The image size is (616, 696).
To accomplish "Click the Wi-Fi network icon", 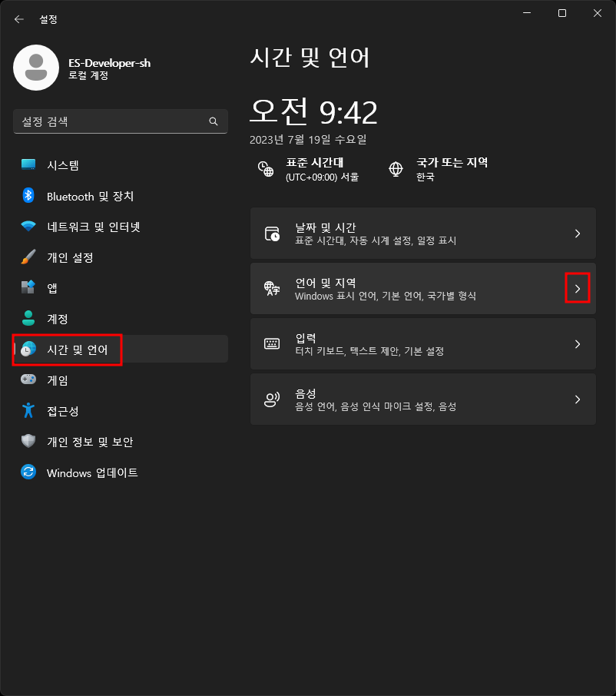I will click(x=28, y=227).
